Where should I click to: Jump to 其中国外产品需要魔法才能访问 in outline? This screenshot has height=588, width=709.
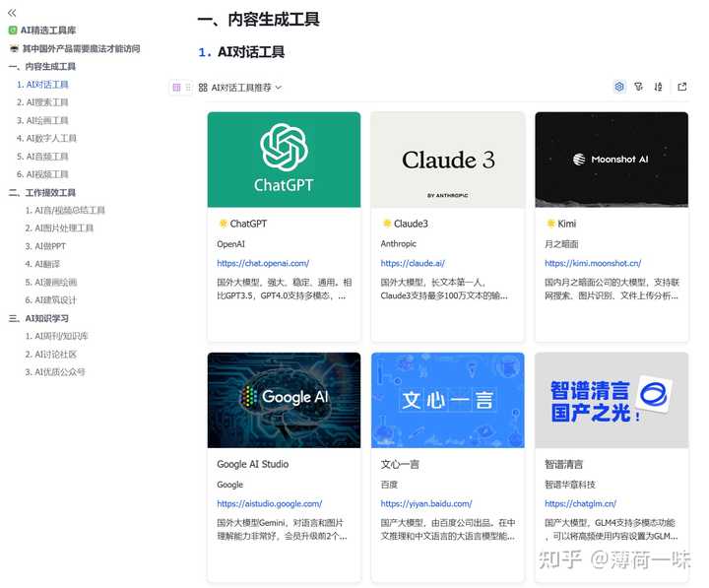(81, 48)
